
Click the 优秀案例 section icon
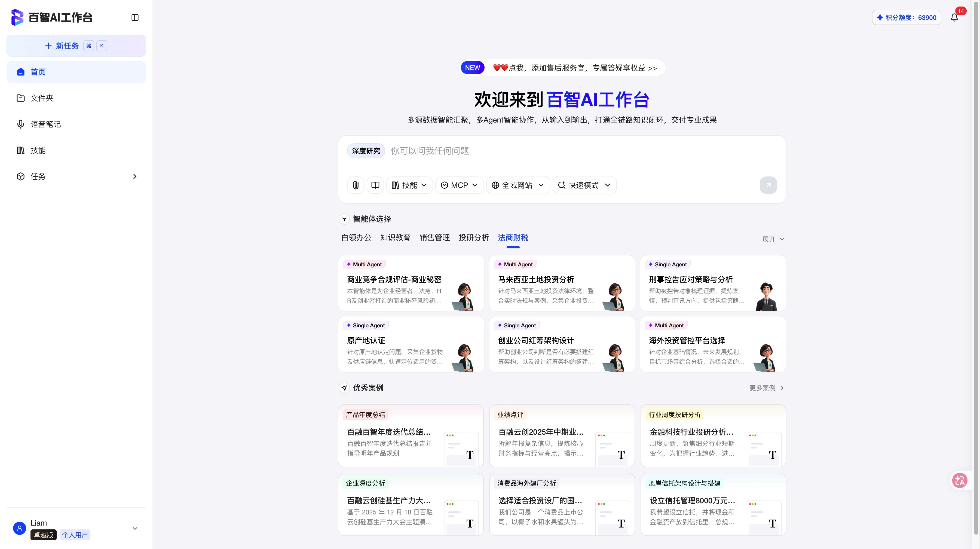click(344, 388)
